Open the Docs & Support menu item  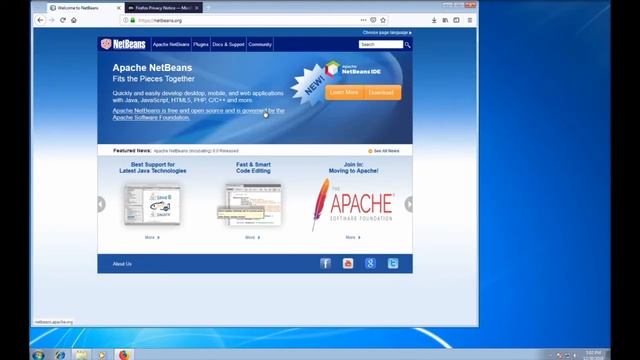pos(228,44)
